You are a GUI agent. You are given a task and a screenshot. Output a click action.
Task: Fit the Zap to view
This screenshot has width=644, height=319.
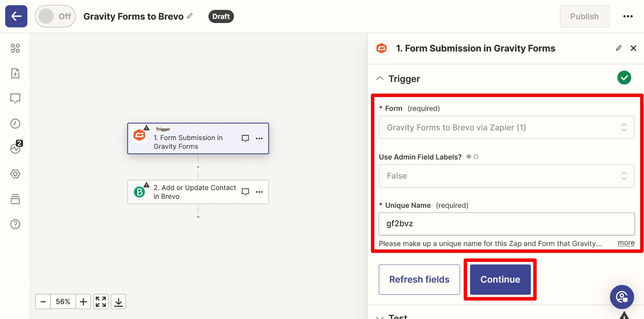(x=101, y=302)
